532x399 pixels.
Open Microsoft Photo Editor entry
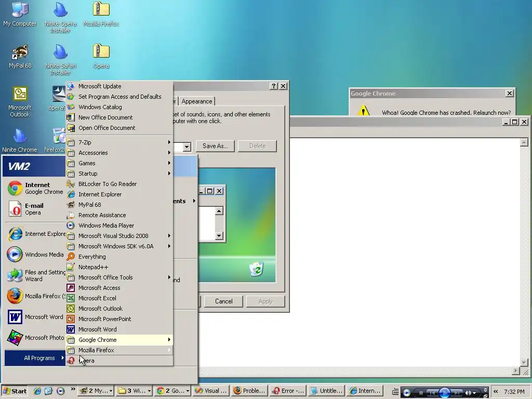pyautogui.click(x=35, y=338)
